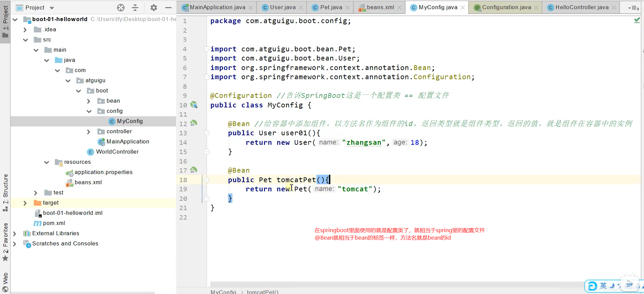Hide the Project panel with minus icon
This screenshot has width=644, height=294.
pyautogui.click(x=168, y=7)
